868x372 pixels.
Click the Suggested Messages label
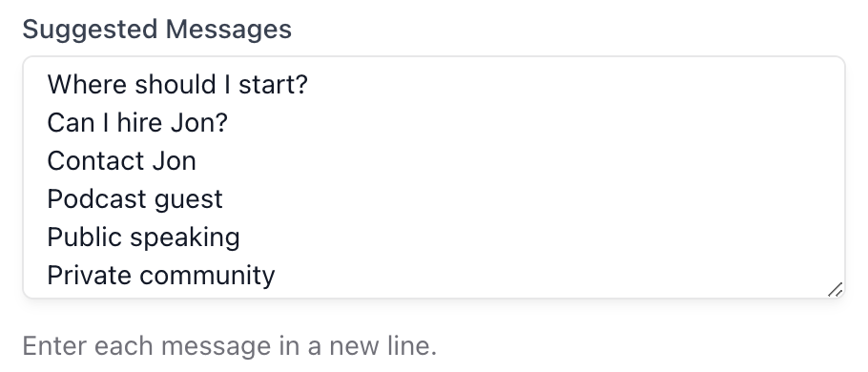pos(156,29)
